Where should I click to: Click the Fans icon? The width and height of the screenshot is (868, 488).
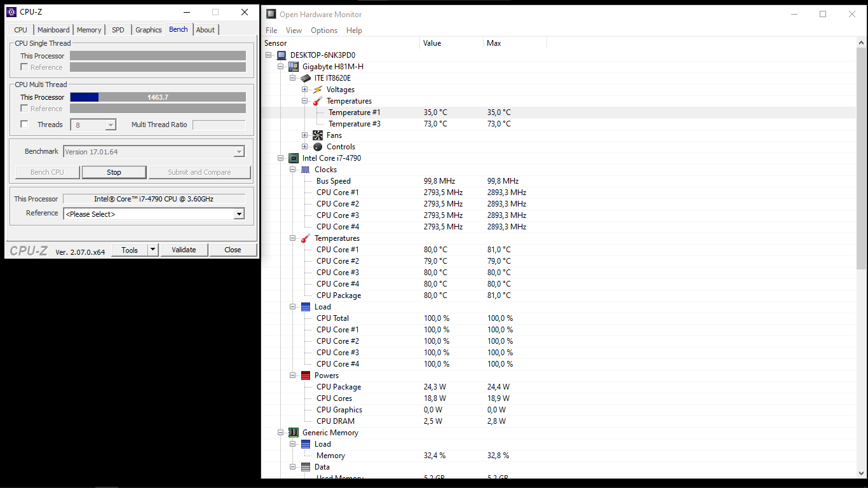[318, 135]
